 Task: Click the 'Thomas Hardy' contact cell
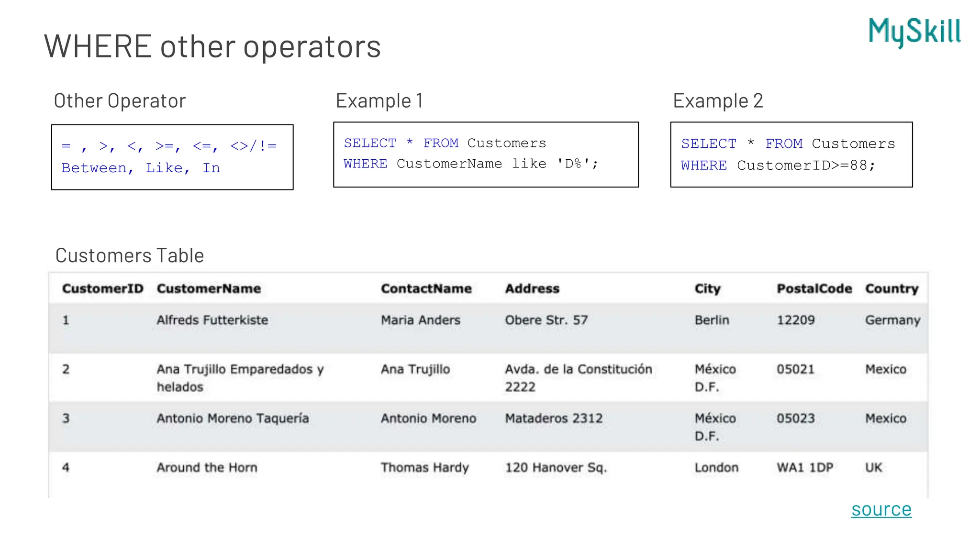click(425, 468)
